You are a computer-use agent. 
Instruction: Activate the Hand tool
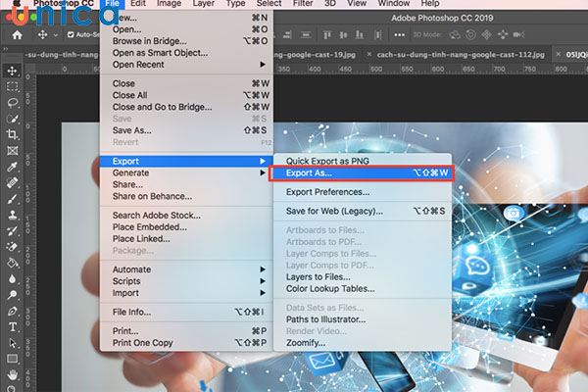pyautogui.click(x=13, y=374)
